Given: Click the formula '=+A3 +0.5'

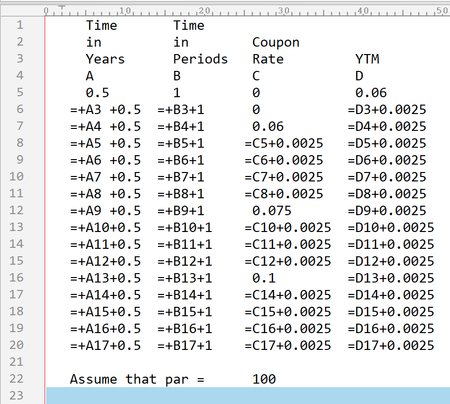Looking at the screenshot, I should (105, 110).
